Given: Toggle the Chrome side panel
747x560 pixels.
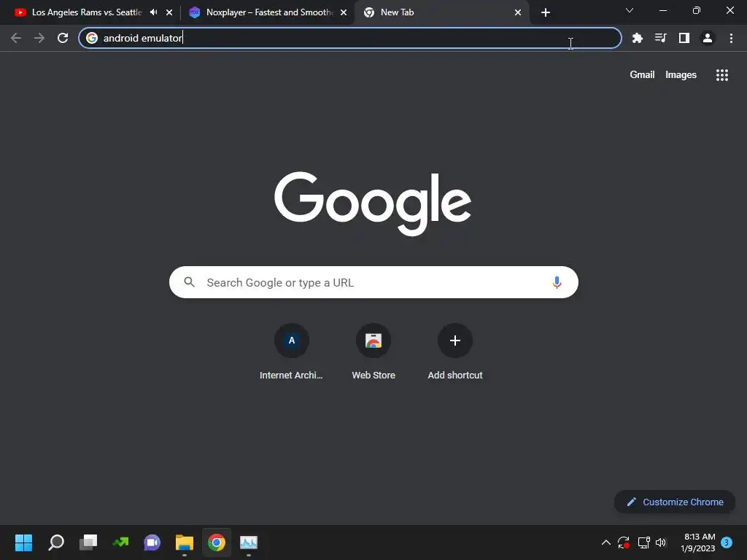Looking at the screenshot, I should click(684, 38).
